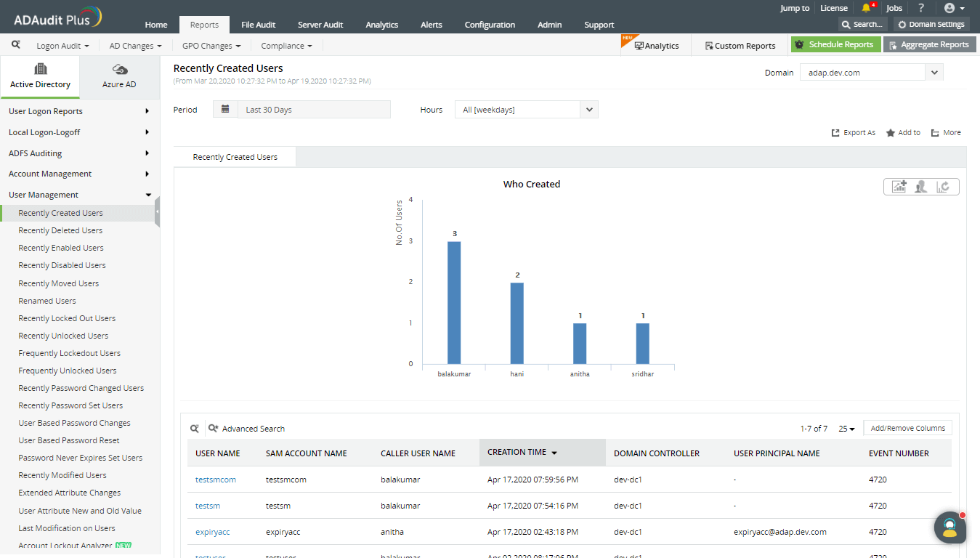Image resolution: width=980 pixels, height=558 pixels.
Task: Click the table search magnifier icon
Action: [195, 429]
